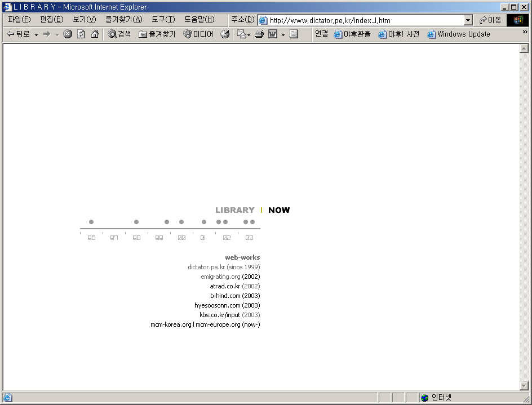Expand the Mail icon dropdown arrow

(249, 35)
